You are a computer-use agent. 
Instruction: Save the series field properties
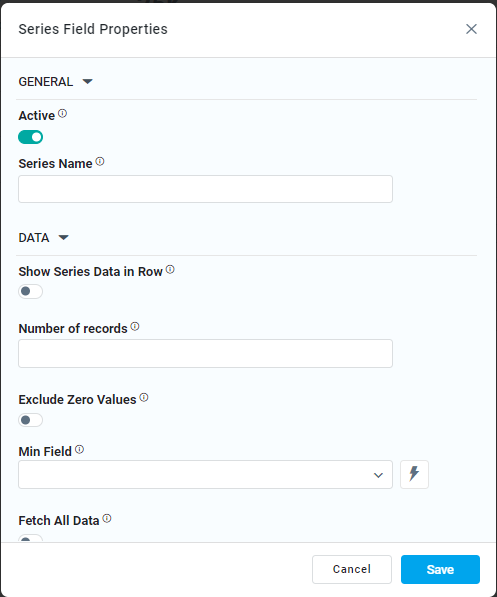(x=440, y=569)
